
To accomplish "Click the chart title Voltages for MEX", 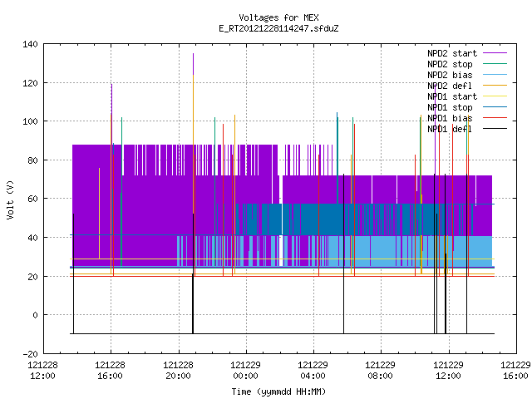I will coord(278,17).
